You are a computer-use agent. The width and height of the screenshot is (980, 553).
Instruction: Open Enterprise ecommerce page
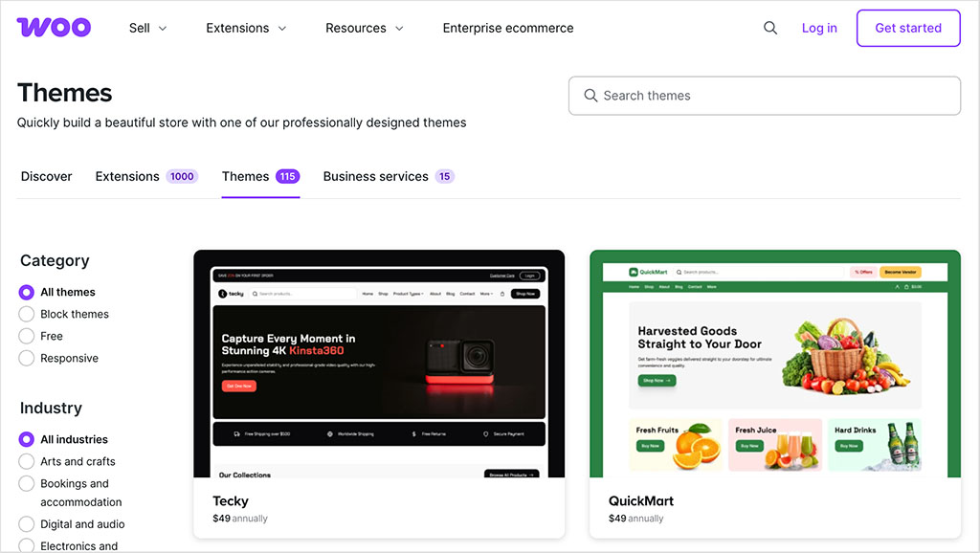click(x=508, y=28)
